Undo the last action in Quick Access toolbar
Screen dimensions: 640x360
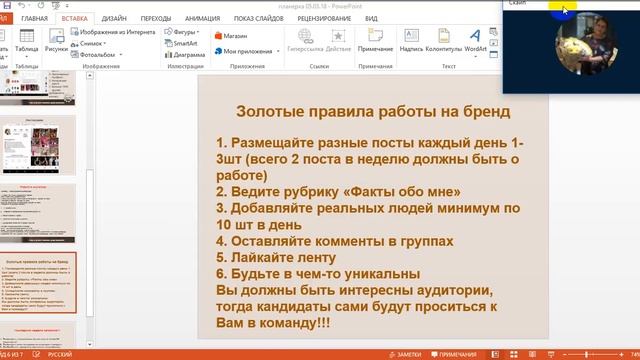pos(21,5)
